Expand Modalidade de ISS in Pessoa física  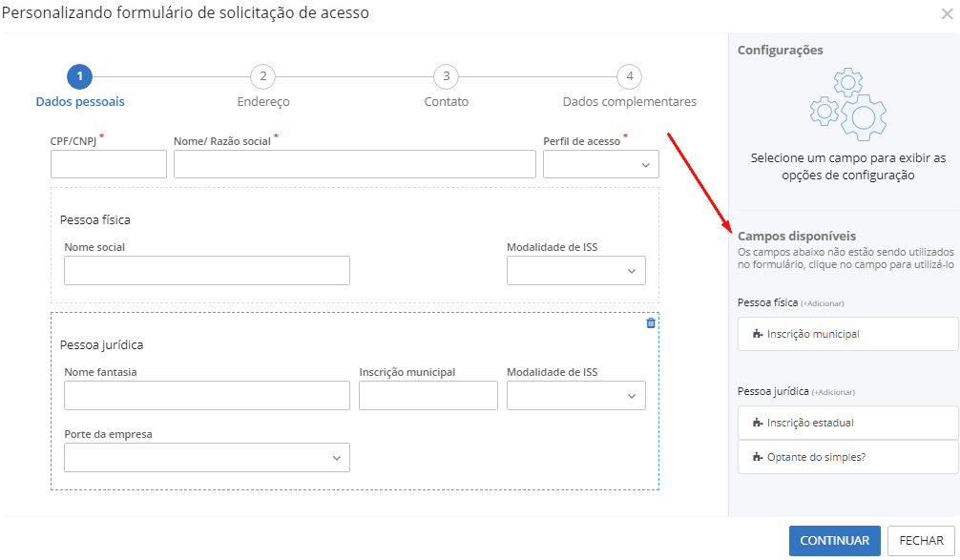(575, 271)
